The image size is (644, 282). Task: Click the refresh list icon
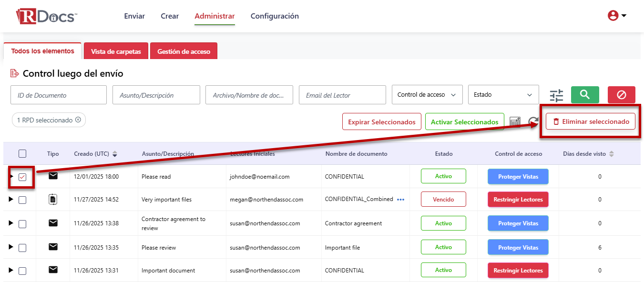tap(533, 121)
